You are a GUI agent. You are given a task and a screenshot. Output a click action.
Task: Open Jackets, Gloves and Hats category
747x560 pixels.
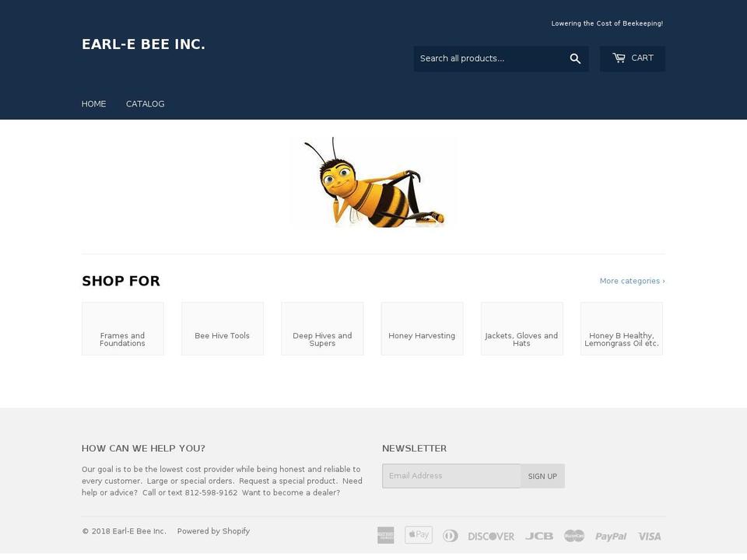(521, 328)
